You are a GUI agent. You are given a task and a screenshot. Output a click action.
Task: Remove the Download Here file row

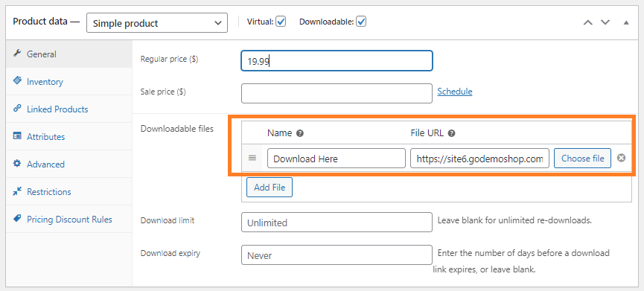622,158
